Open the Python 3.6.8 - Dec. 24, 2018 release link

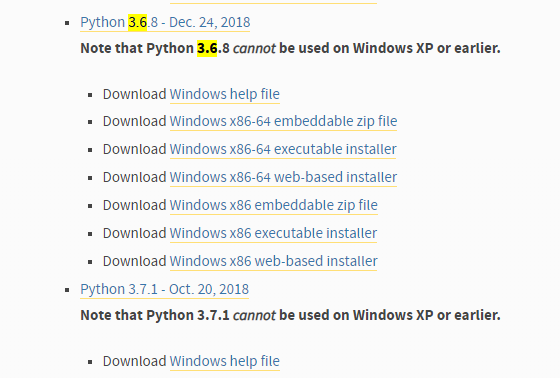point(165,23)
